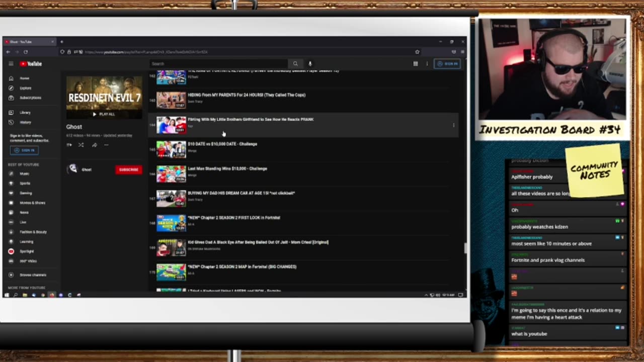Open the Spotlight channel
Image resolution: width=644 pixels, height=362 pixels.
coord(27,251)
